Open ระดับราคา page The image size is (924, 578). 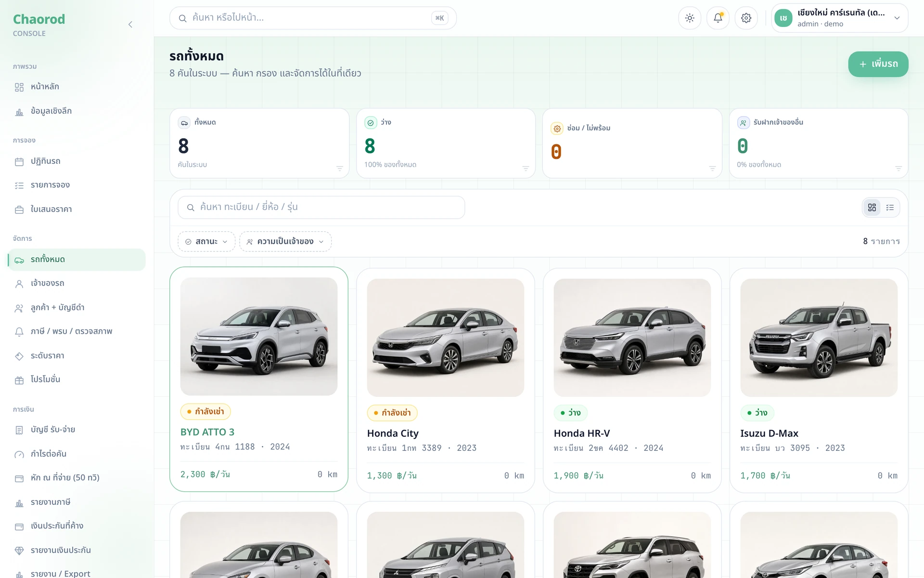(x=77, y=356)
